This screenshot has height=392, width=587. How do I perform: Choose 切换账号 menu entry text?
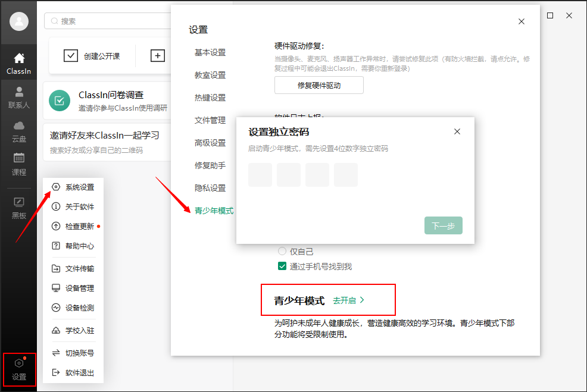coord(80,353)
